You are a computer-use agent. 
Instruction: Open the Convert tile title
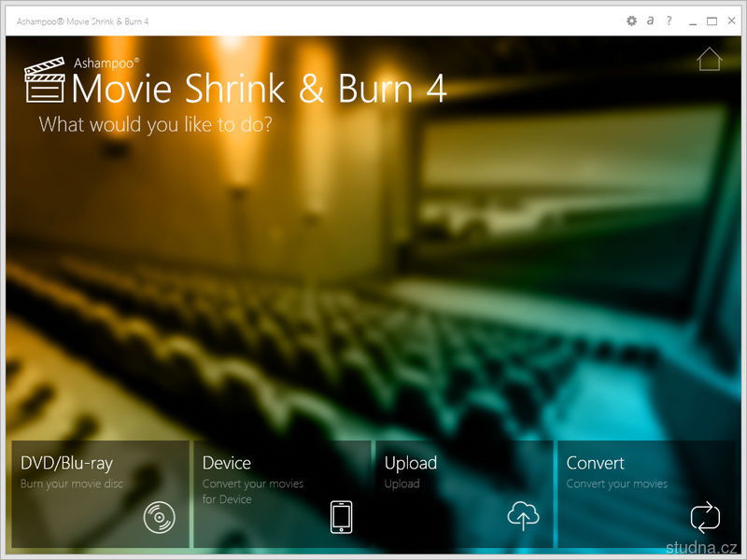coord(595,463)
